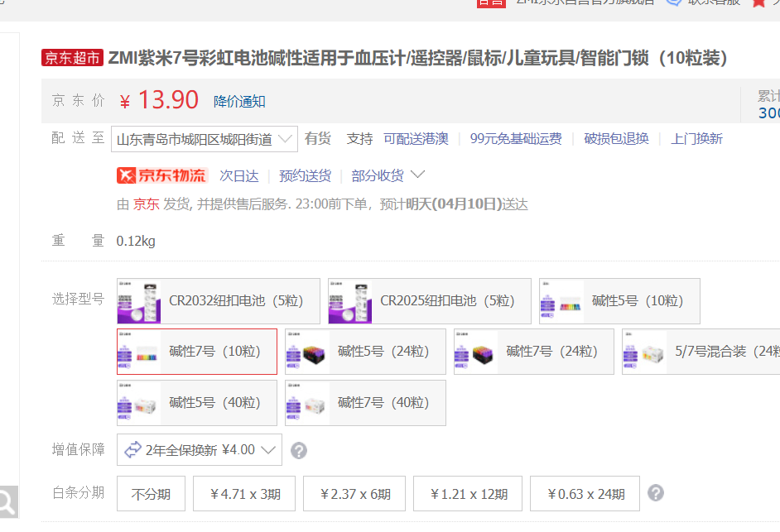
Task: Open help icon beside 白条分期 options
Action: click(x=656, y=493)
